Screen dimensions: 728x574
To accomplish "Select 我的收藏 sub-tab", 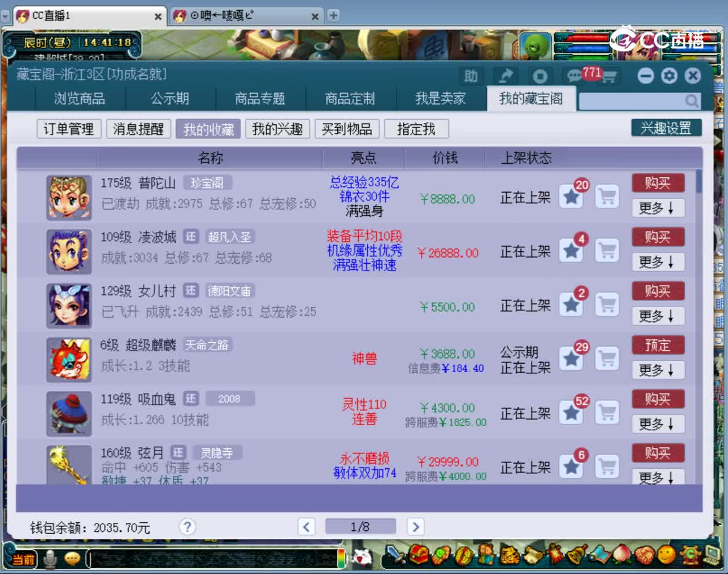I will [x=208, y=129].
